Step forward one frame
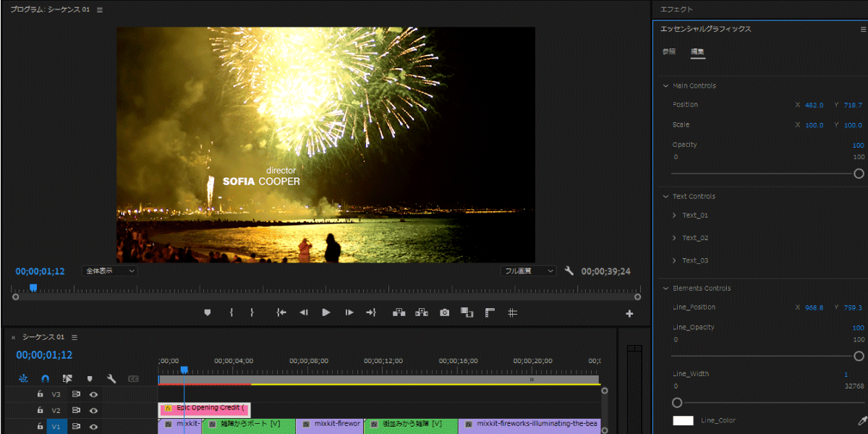This screenshot has width=868, height=434. click(x=349, y=312)
